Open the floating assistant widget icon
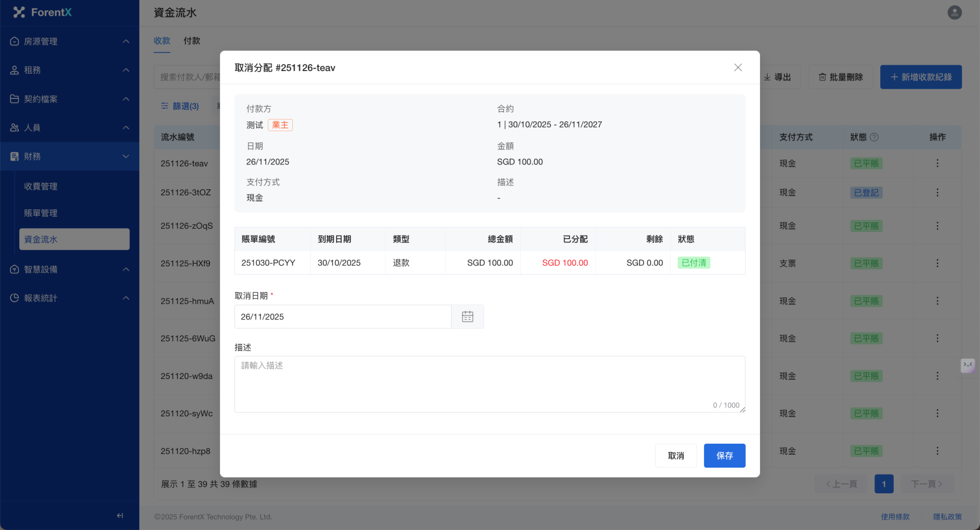Viewport: 980px width, 530px height. click(x=968, y=365)
